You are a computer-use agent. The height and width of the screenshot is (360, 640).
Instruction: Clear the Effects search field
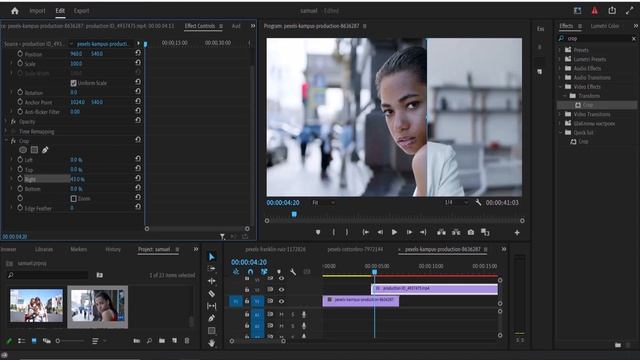[x=633, y=38]
